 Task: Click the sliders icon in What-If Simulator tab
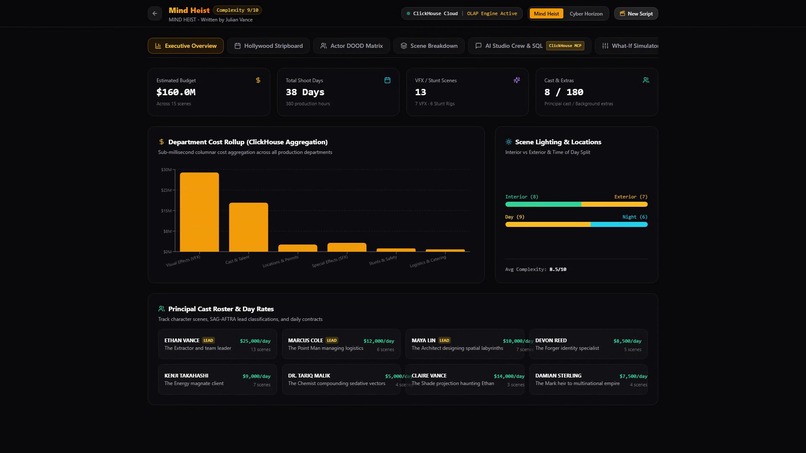coord(605,46)
